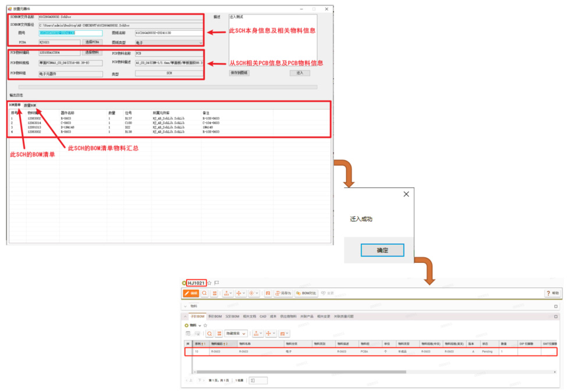Maximize the 子阶BOM panel with square icon

point(555,316)
